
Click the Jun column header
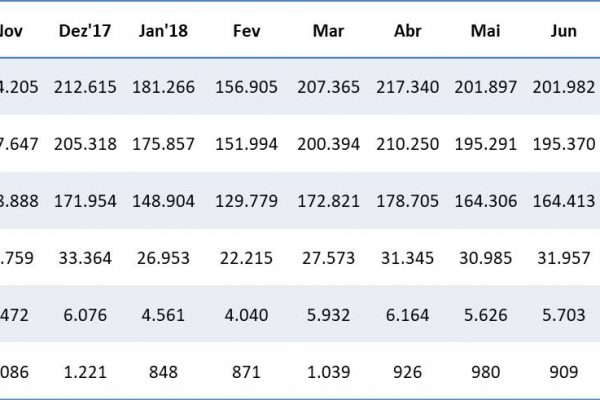point(564,32)
